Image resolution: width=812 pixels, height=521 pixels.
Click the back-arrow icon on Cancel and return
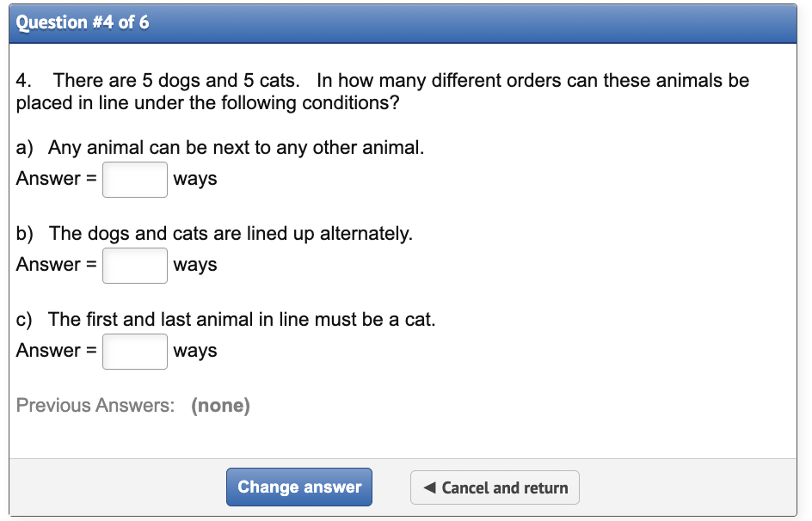pyautogui.click(x=430, y=487)
